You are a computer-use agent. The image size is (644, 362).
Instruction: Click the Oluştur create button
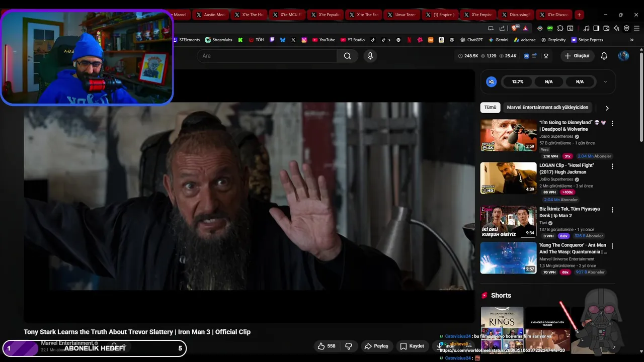(x=577, y=56)
